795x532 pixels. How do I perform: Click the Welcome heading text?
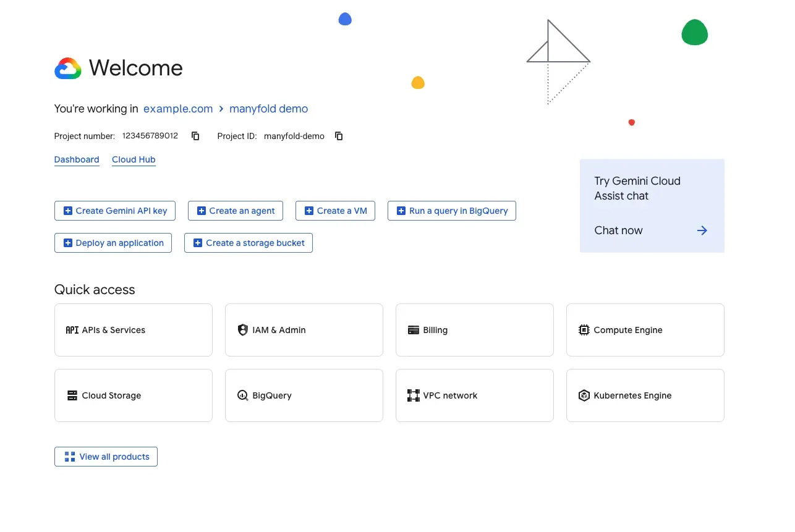click(136, 68)
